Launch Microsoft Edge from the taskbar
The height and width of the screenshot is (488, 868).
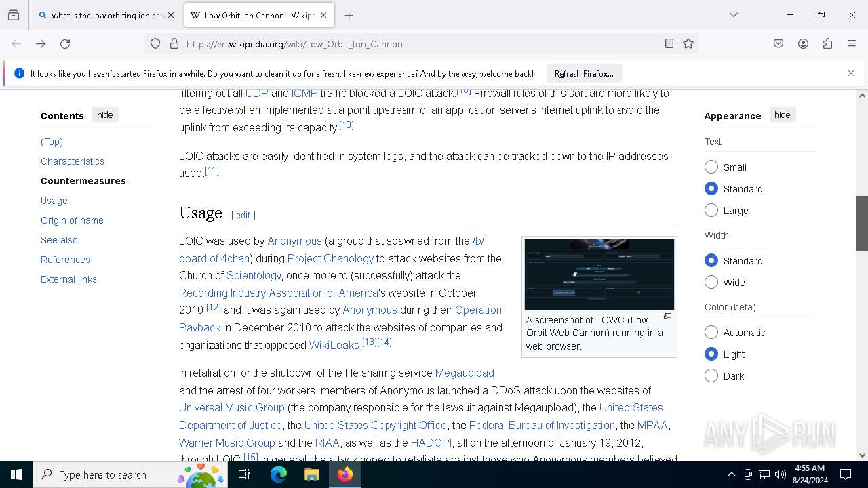279,474
